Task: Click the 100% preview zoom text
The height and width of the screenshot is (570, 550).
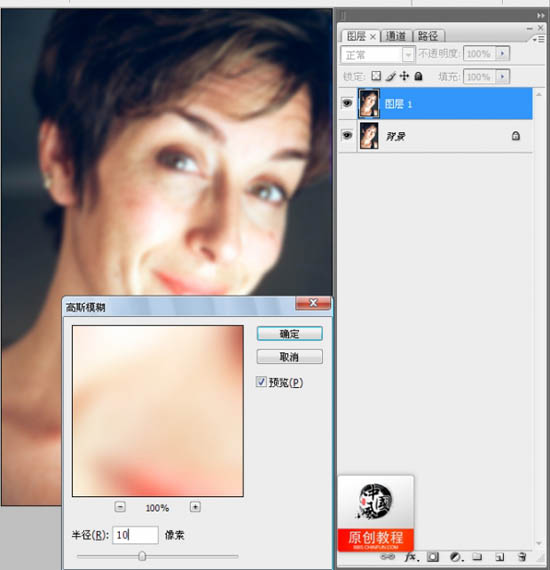Action: click(157, 508)
